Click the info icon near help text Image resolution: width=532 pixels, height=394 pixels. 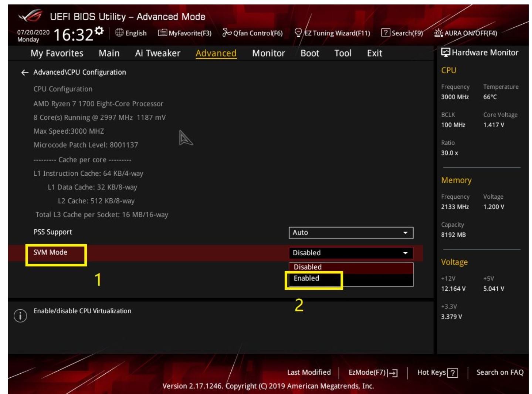click(x=20, y=316)
